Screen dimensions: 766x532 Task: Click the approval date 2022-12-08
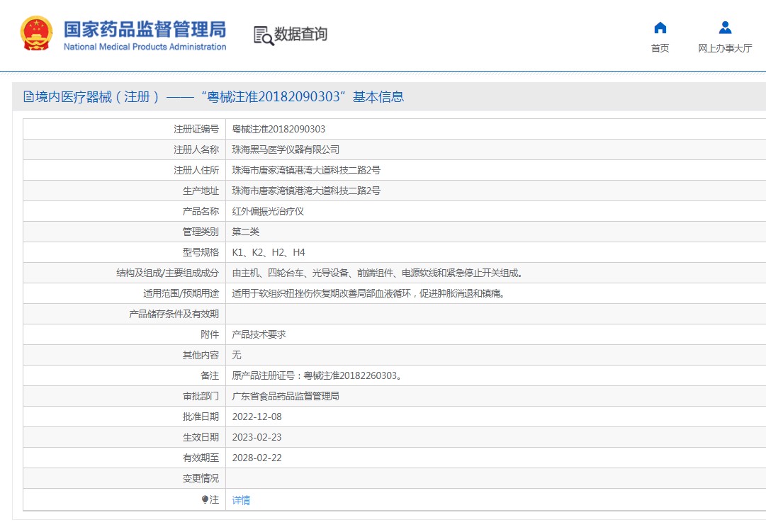coord(257,417)
